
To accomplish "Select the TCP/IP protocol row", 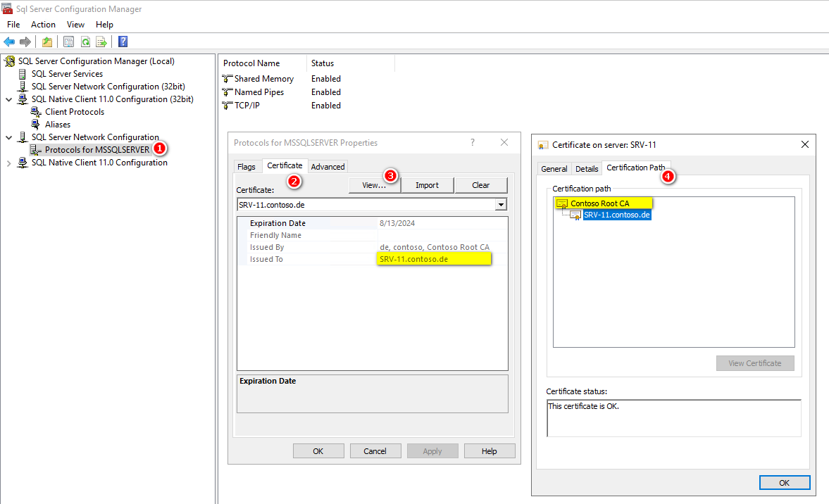I will (x=282, y=105).
